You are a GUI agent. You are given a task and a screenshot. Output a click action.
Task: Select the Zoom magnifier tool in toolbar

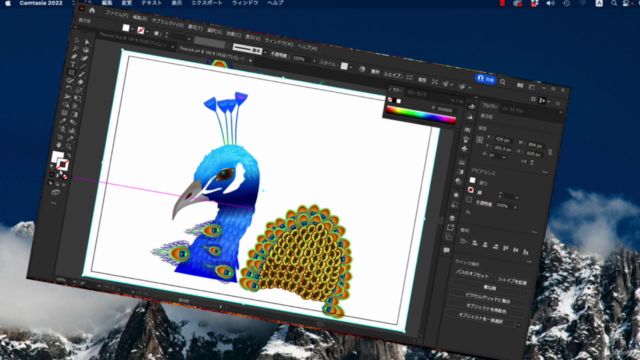(x=69, y=147)
